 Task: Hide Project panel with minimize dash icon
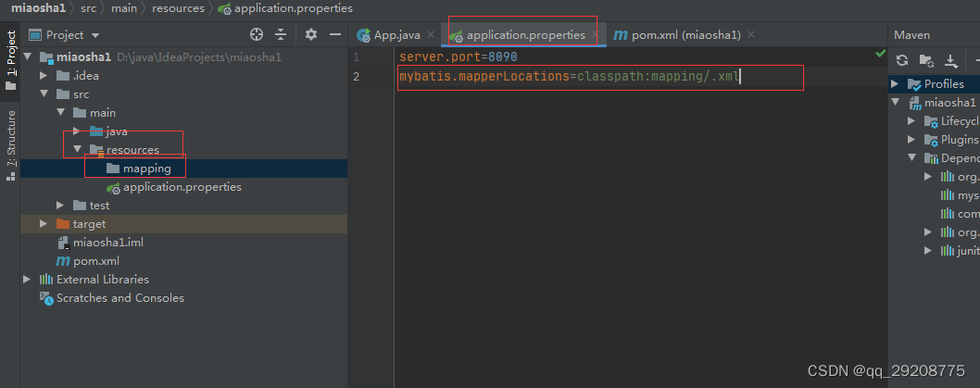pyautogui.click(x=335, y=34)
